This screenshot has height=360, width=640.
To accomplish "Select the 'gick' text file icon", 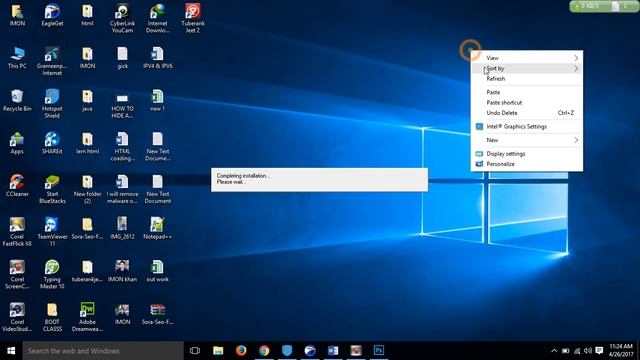I will click(x=122, y=58).
